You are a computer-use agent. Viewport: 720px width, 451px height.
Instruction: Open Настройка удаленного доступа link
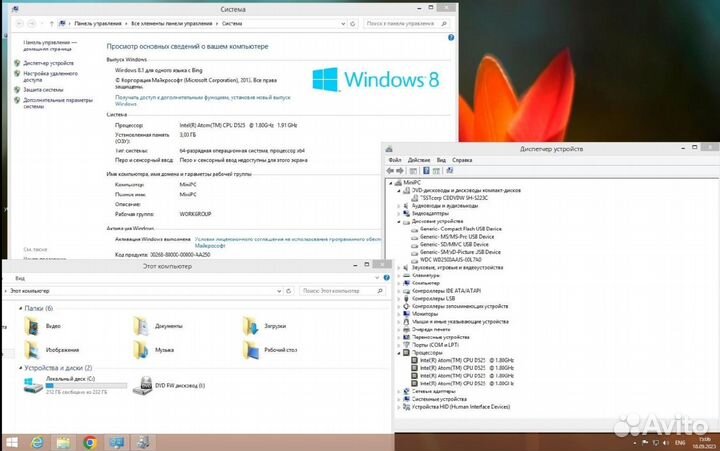pos(51,77)
